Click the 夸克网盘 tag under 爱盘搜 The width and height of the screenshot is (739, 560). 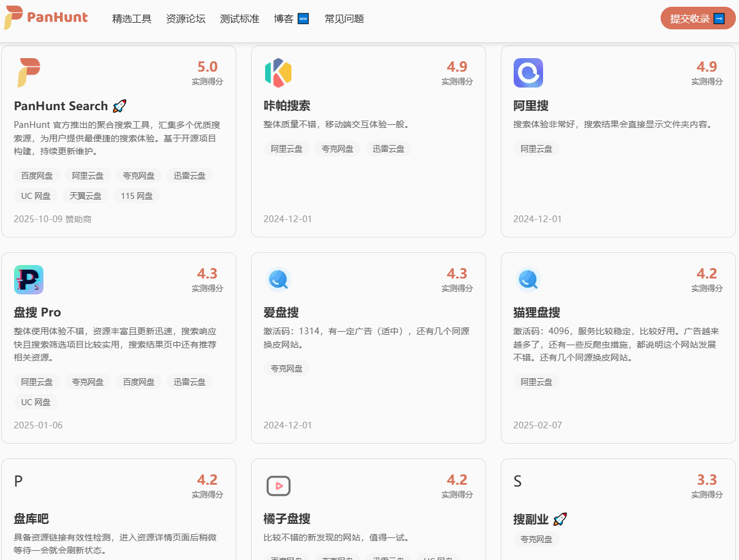(286, 368)
